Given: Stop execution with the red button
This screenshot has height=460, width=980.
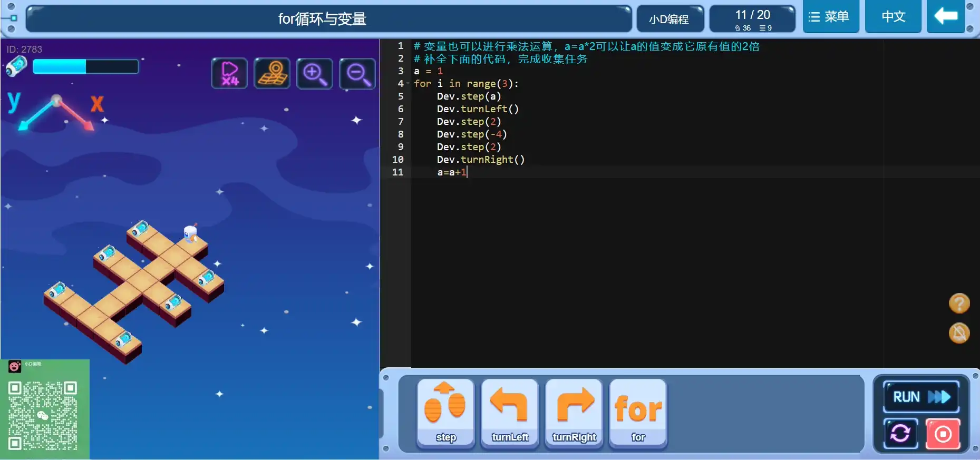Looking at the screenshot, I should click(943, 434).
